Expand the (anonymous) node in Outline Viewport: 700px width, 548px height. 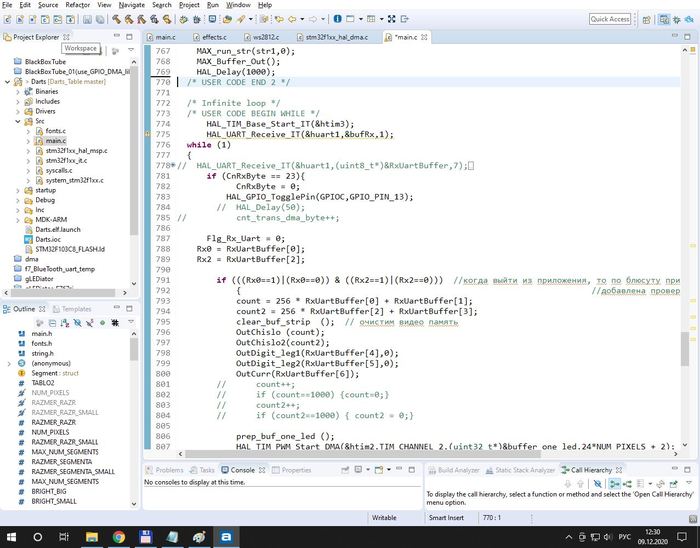pos(9,363)
